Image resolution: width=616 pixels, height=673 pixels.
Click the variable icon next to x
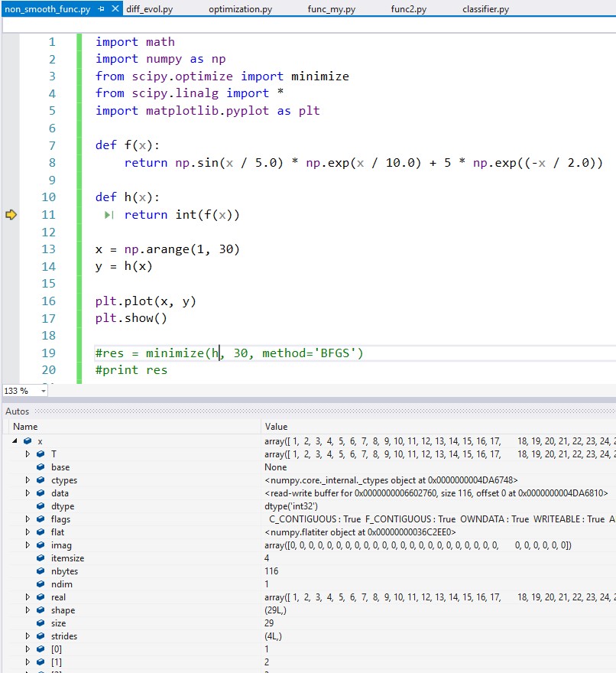tap(28, 441)
